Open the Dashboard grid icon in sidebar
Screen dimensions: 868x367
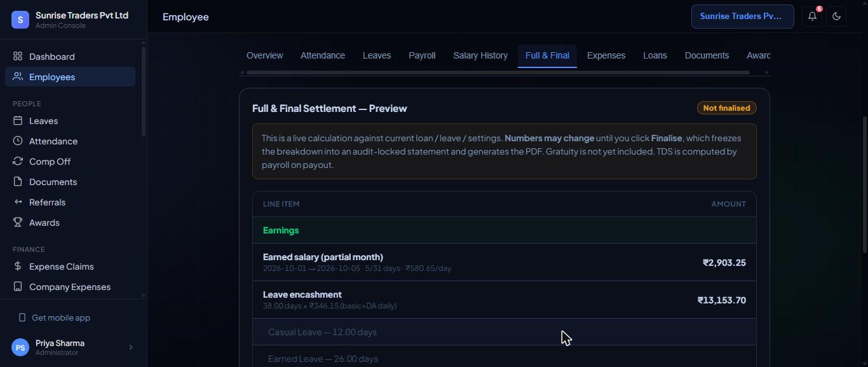pyautogui.click(x=18, y=57)
